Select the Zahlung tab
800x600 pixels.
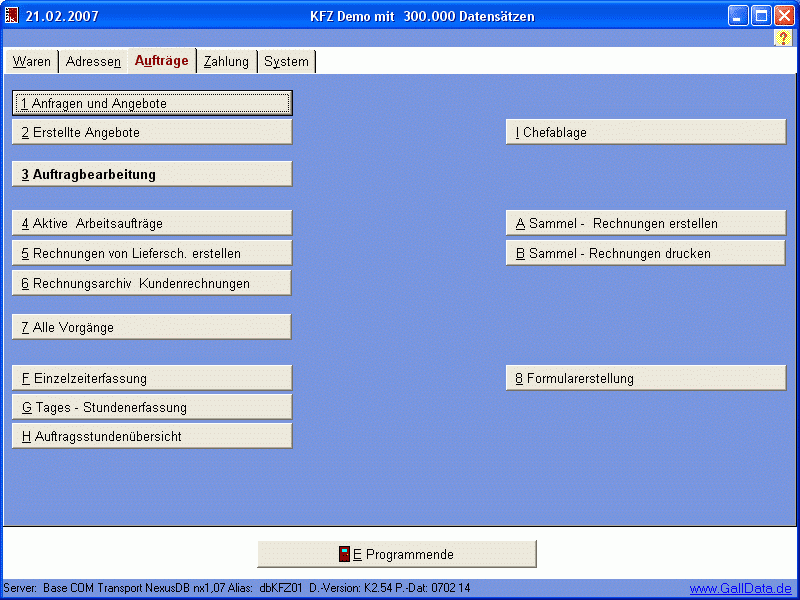coord(226,62)
